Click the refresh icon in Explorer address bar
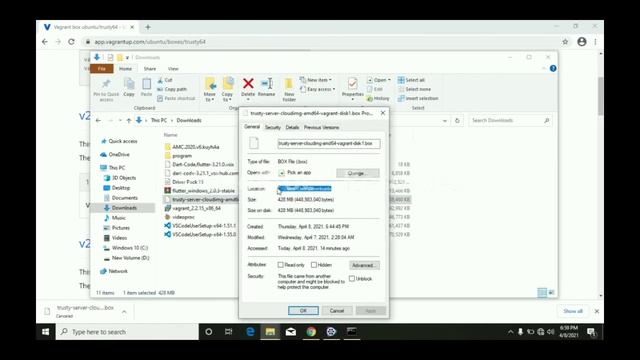 tap(457, 120)
